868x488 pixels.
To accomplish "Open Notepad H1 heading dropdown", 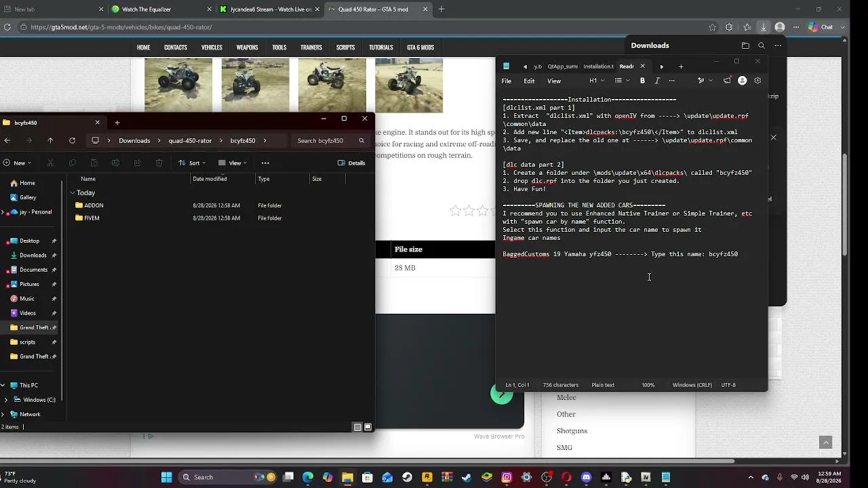I will 596,81.
